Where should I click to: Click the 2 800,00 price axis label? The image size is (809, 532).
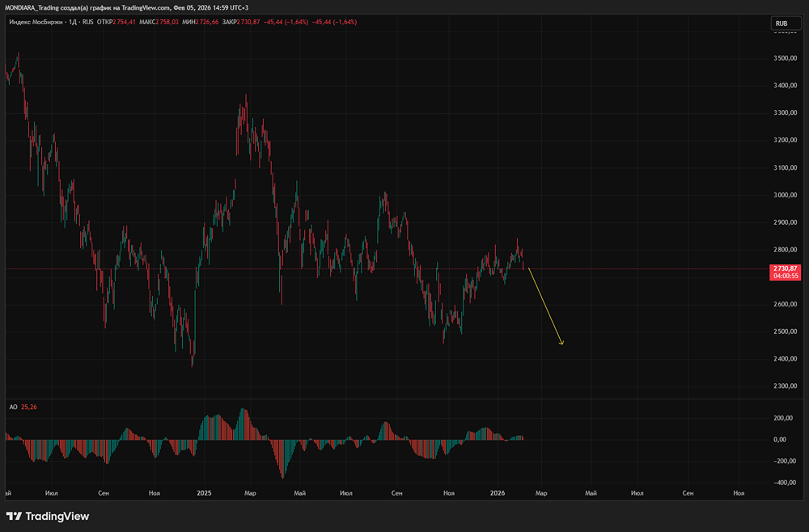click(786, 250)
